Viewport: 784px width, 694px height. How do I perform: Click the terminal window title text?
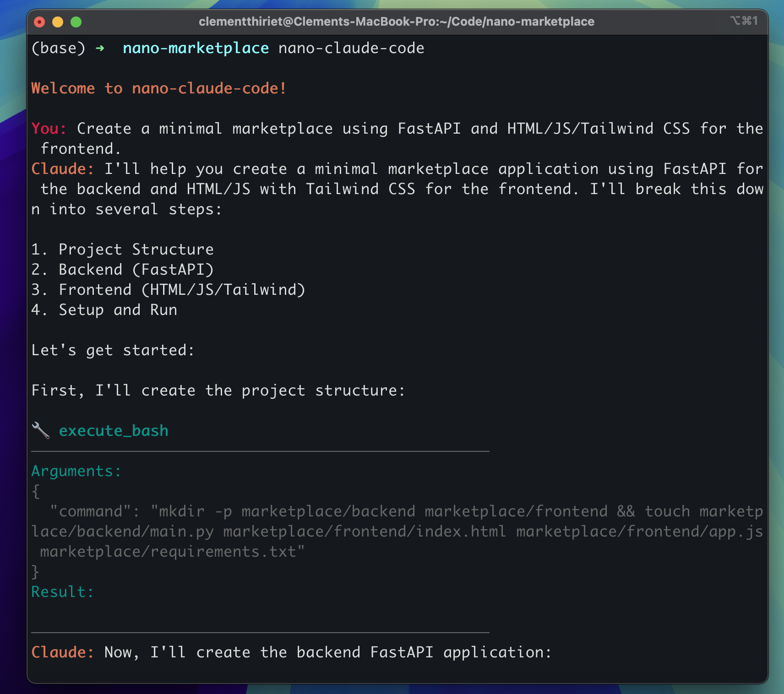tap(397, 22)
